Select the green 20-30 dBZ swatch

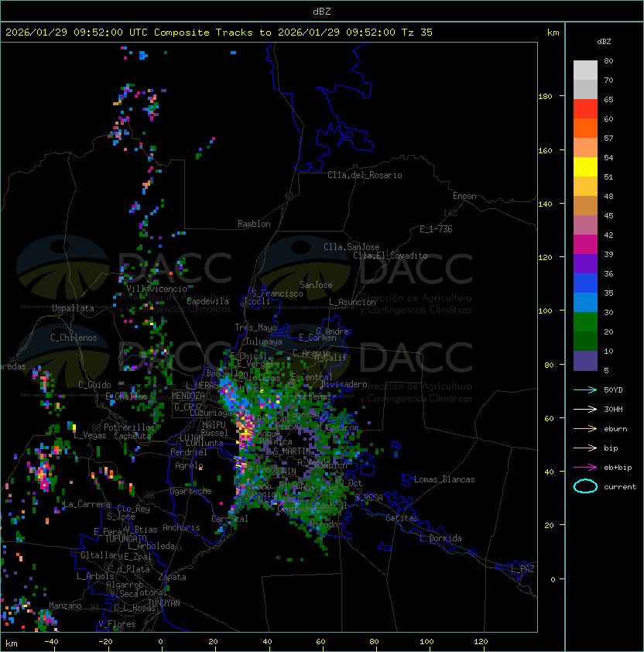click(x=585, y=322)
